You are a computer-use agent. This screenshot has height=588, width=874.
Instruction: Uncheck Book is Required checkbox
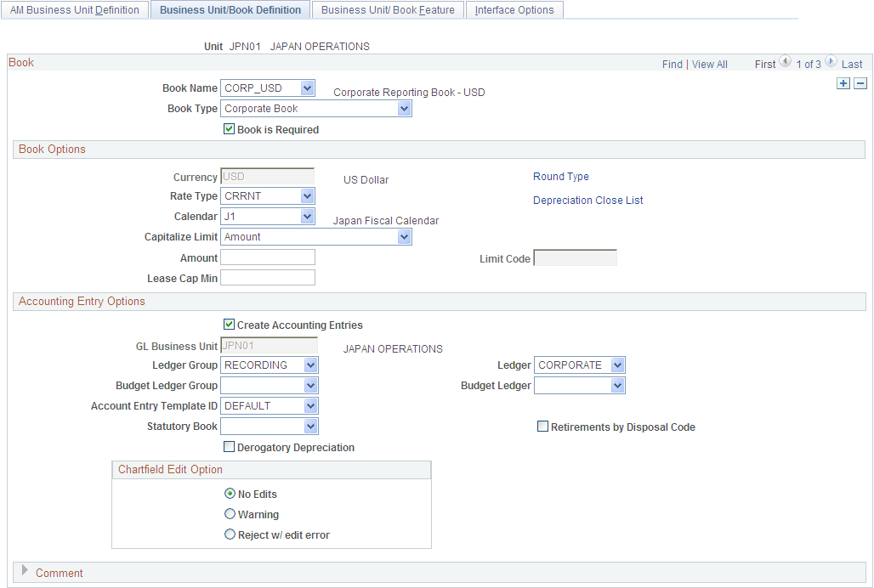[x=229, y=129]
